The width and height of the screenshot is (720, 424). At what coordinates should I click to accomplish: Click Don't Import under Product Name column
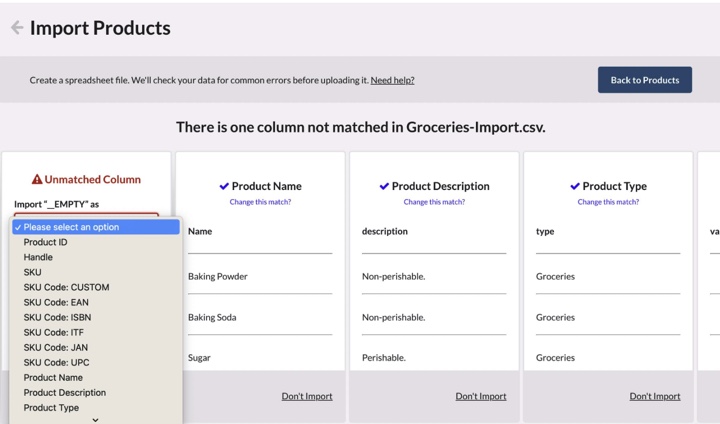click(x=307, y=396)
